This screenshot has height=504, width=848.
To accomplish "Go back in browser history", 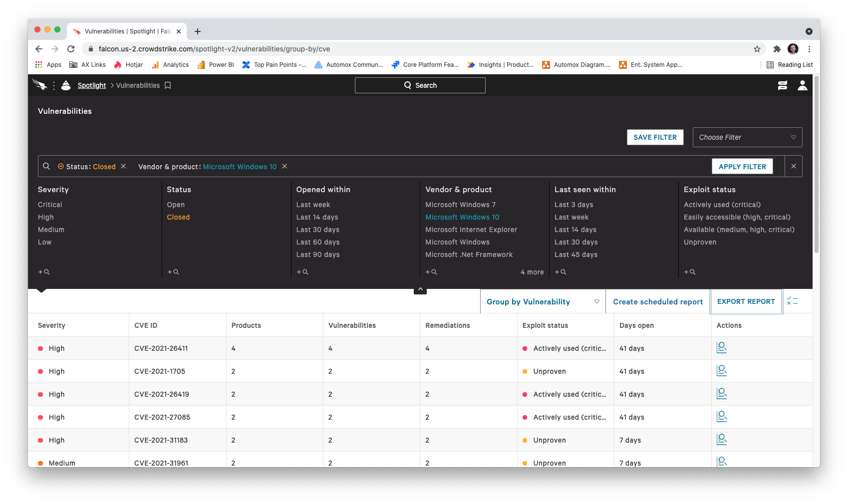I will [39, 49].
